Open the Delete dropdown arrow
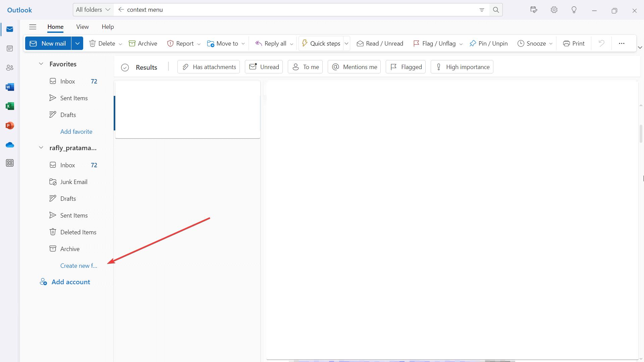644x362 pixels. 120,44
